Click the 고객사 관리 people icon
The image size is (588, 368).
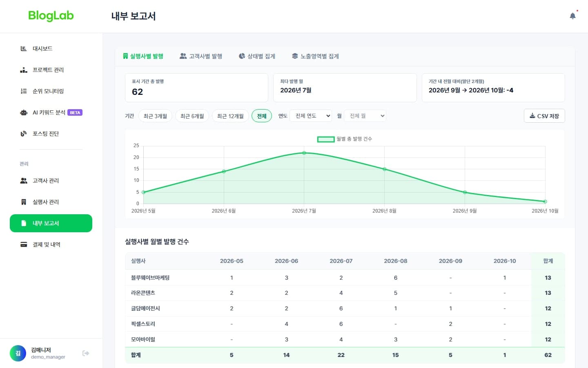[24, 181]
